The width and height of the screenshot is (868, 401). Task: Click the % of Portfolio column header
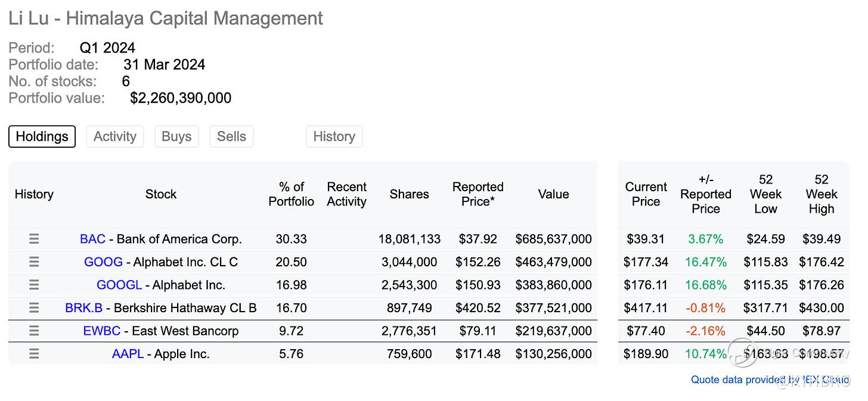click(x=291, y=194)
